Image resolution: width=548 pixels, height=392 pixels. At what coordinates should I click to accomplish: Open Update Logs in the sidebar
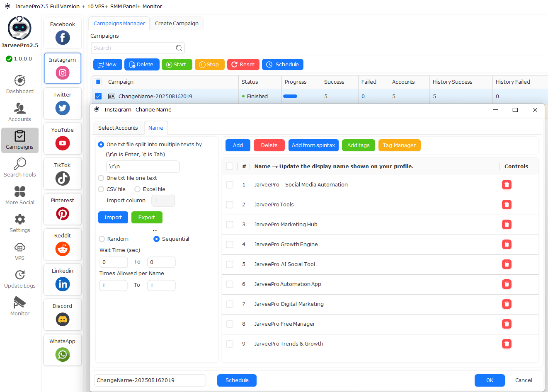point(20,279)
